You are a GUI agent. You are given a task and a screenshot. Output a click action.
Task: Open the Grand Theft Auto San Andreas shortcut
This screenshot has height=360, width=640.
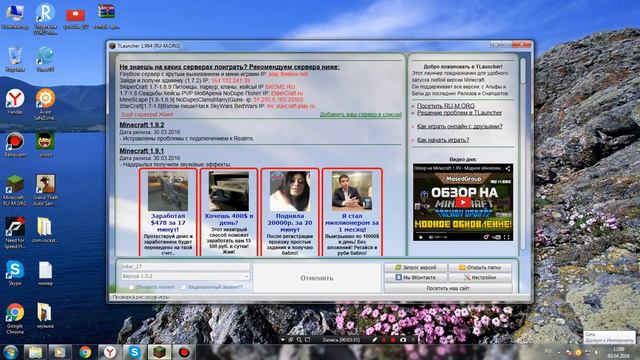pyautogui.click(x=45, y=190)
